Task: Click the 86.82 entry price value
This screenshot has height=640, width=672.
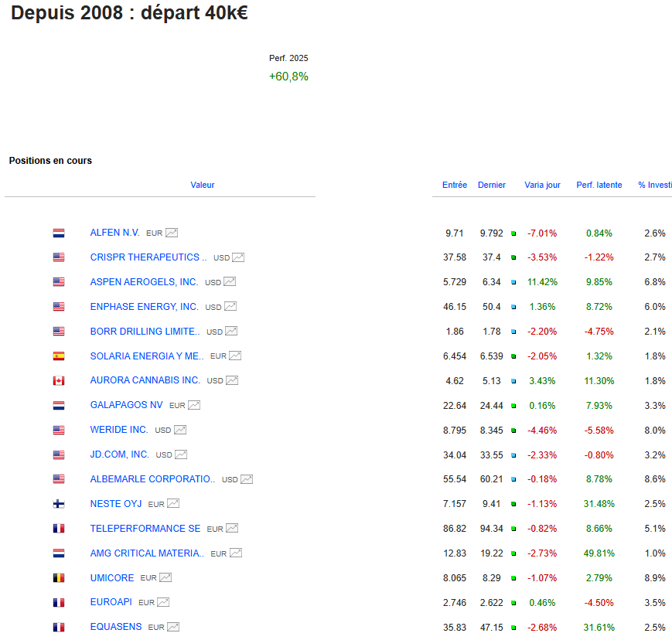Action: coord(455,529)
